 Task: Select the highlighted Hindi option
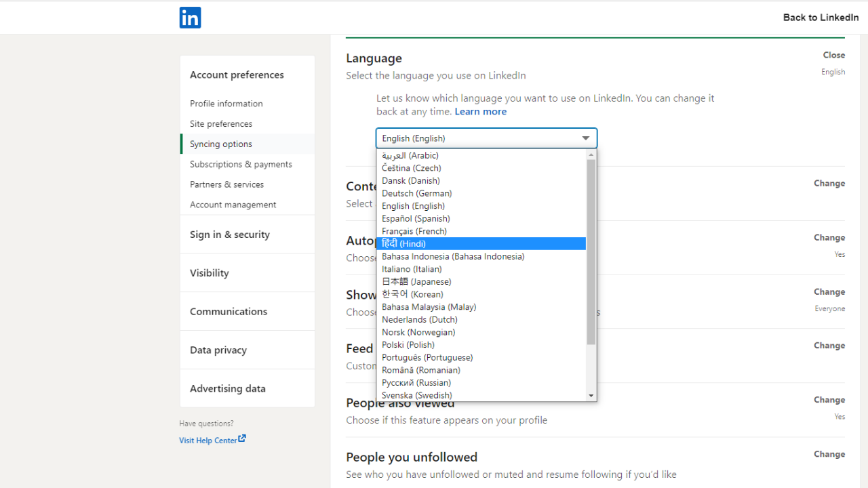click(x=481, y=243)
